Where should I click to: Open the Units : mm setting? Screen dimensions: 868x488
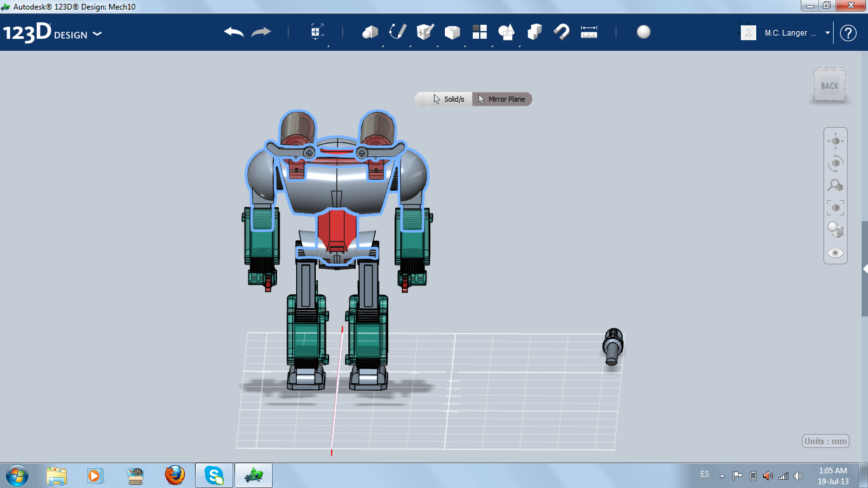[826, 442]
